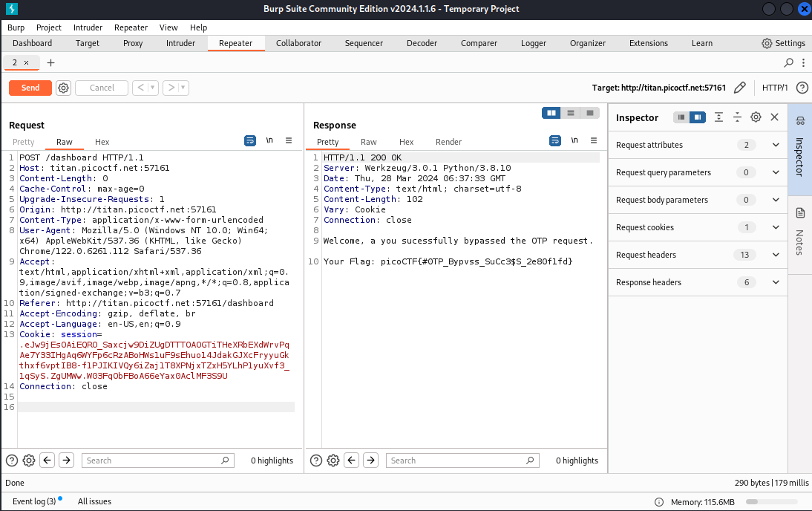This screenshot has width=812, height=511.
Task: Open help icon beside HTTP/1
Action: (802, 88)
